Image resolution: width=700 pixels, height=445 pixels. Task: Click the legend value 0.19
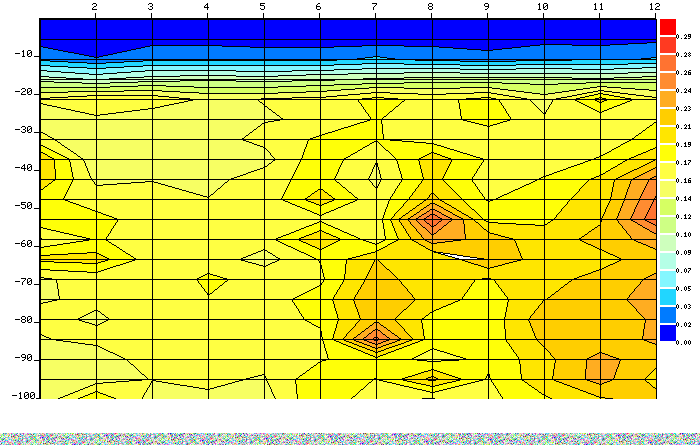(x=683, y=145)
